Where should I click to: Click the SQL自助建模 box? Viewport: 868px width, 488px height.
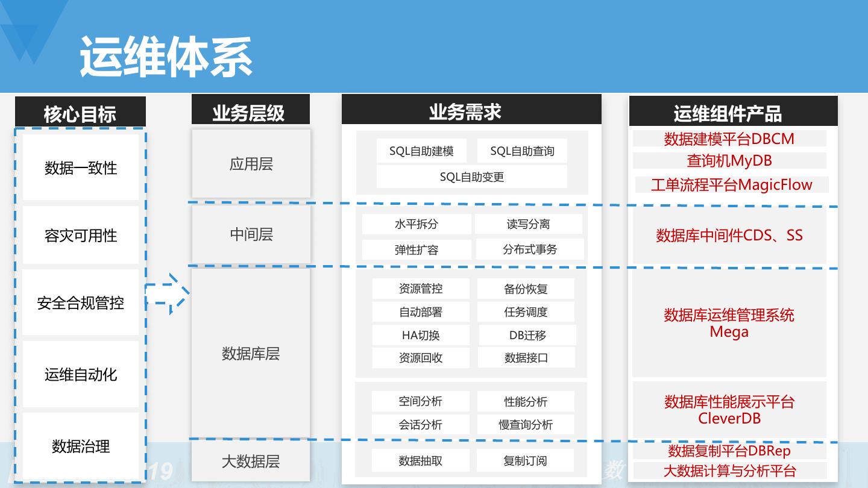click(421, 151)
